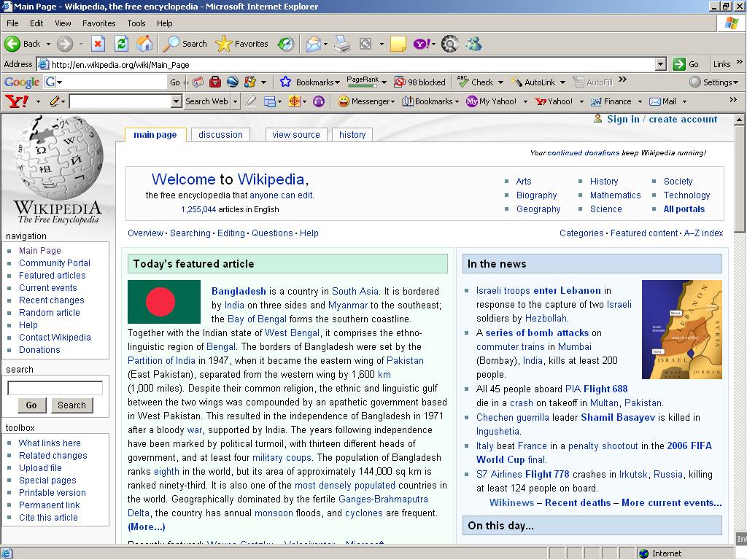This screenshot has height=560, width=747.
Task: Open the Google Bookmarks star button
Action: tap(309, 82)
